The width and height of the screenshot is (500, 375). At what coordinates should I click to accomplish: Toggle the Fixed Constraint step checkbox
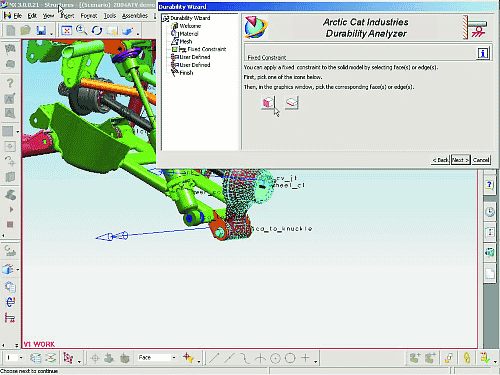[x=174, y=49]
